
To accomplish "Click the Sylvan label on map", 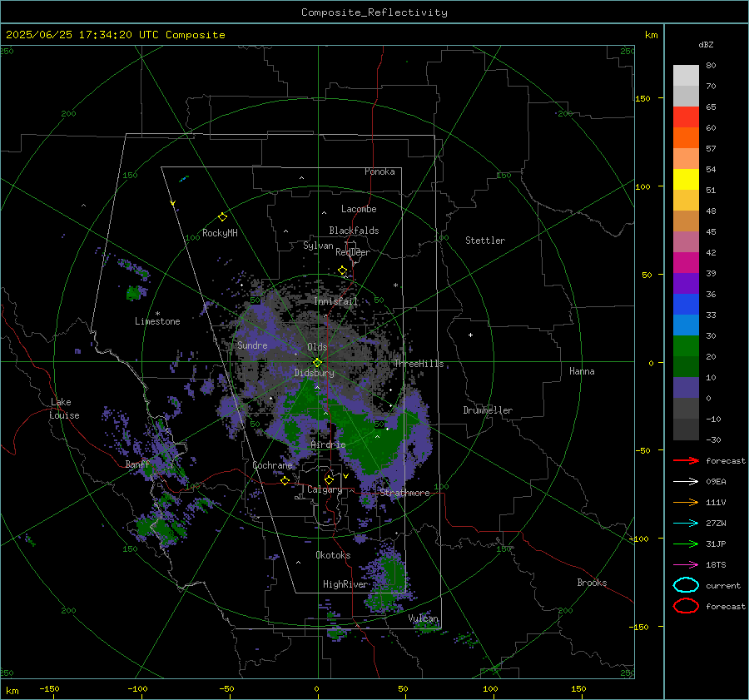I will point(318,246).
